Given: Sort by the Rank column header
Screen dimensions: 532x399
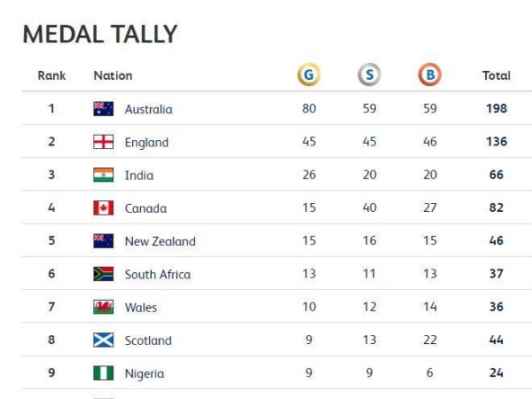Looking at the screenshot, I should [x=51, y=75].
